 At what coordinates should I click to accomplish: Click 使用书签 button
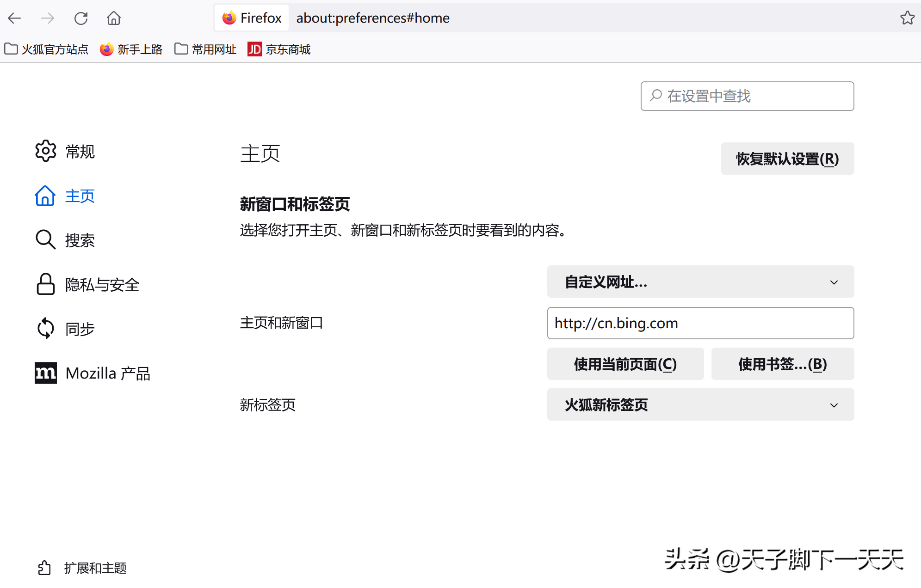782,364
